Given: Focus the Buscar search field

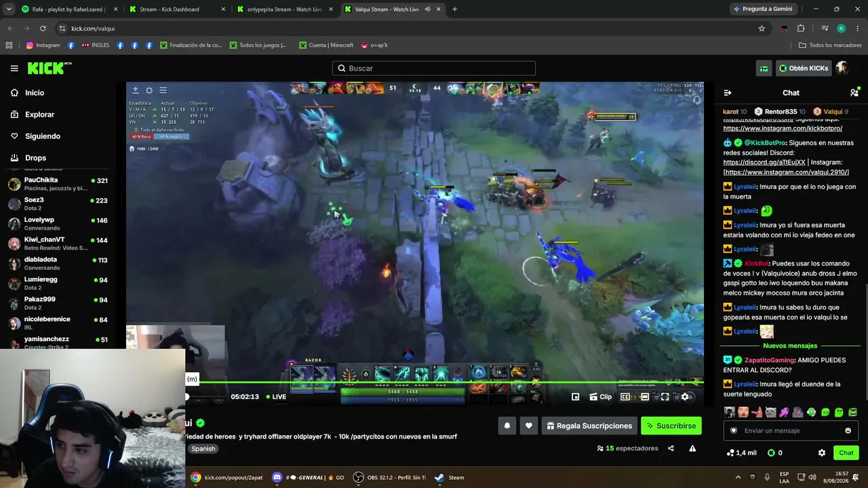Looking at the screenshot, I should coord(434,68).
